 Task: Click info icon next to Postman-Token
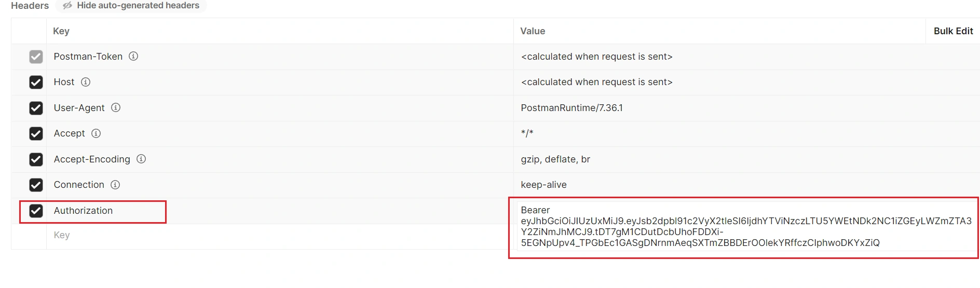tap(133, 56)
